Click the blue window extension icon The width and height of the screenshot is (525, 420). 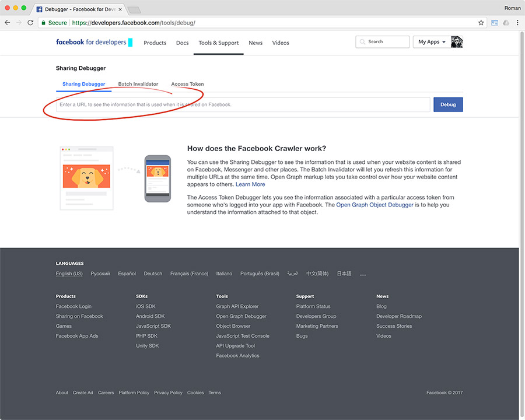[x=495, y=23]
